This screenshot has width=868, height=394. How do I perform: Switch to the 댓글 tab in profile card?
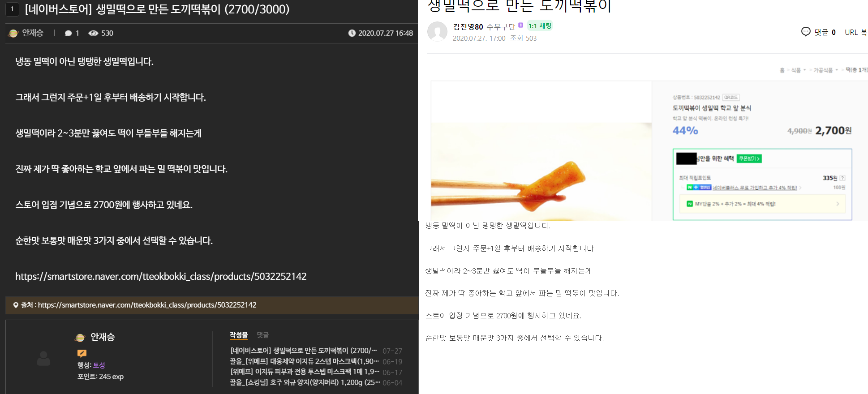coord(262,335)
